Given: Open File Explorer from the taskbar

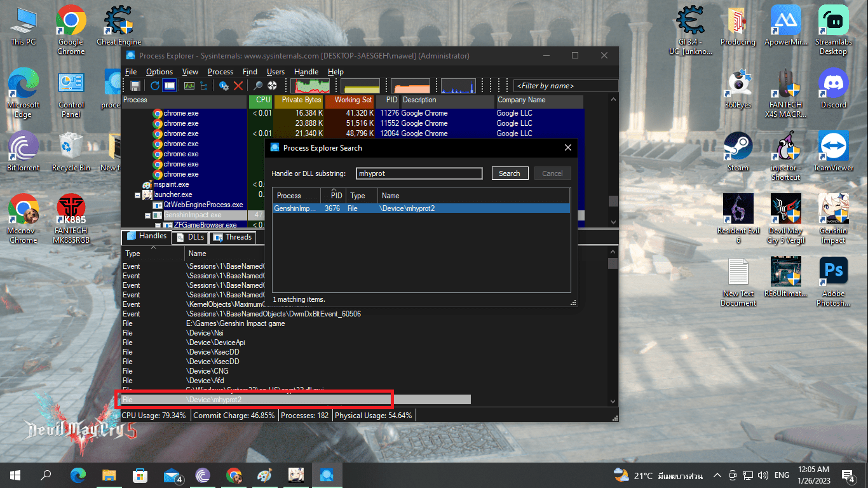Looking at the screenshot, I should coord(109,475).
